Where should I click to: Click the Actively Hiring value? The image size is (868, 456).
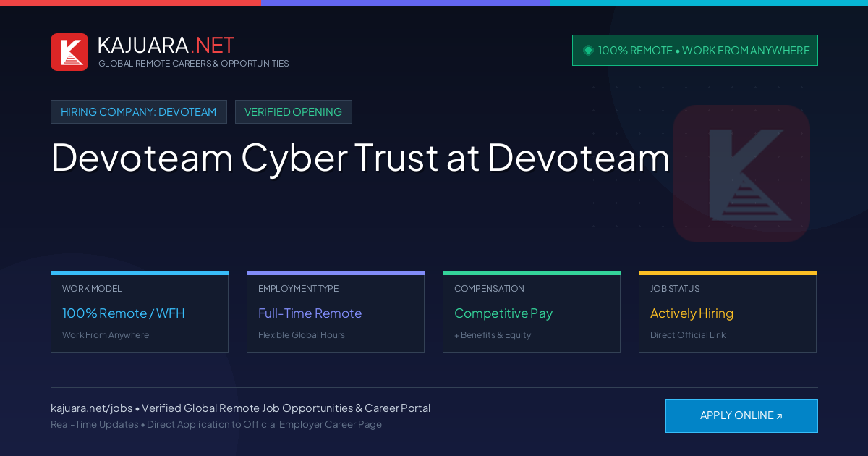point(692,313)
